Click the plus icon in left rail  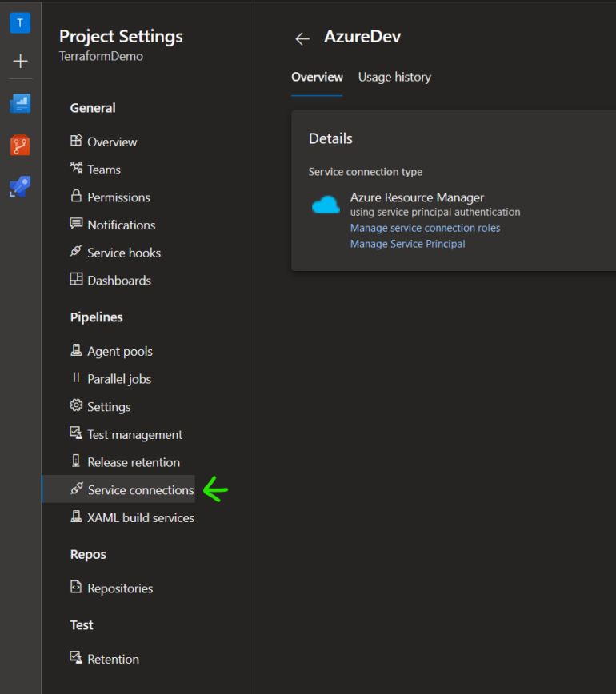tap(20, 62)
